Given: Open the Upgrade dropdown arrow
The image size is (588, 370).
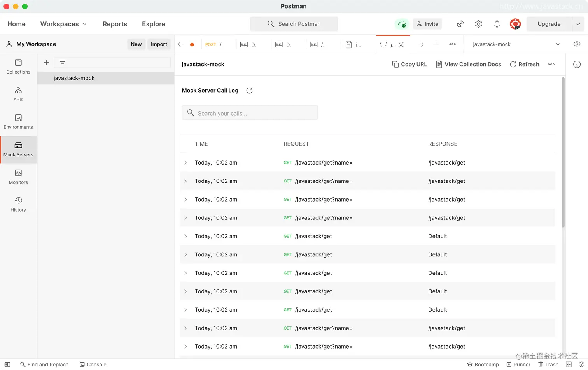Looking at the screenshot, I should tap(578, 24).
